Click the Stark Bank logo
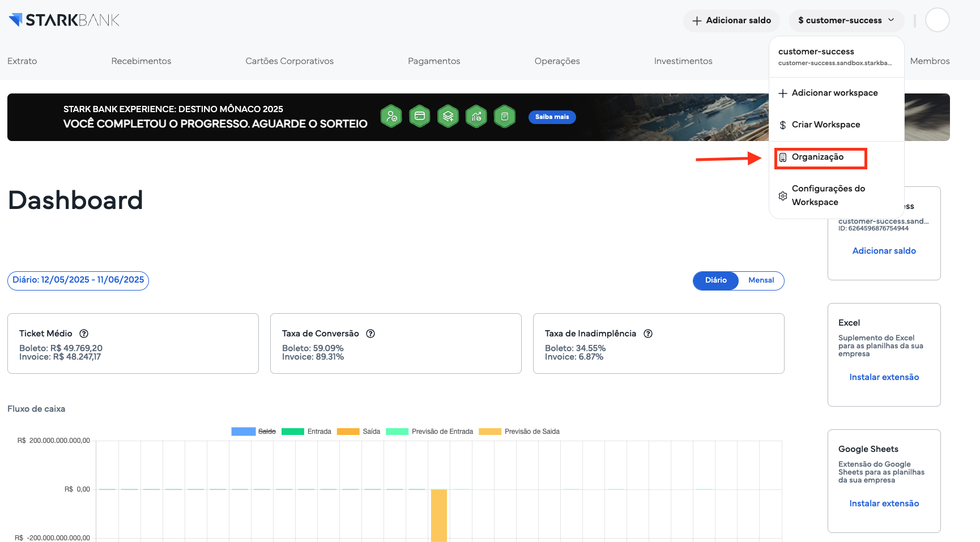980x542 pixels. pyautogui.click(x=64, y=20)
